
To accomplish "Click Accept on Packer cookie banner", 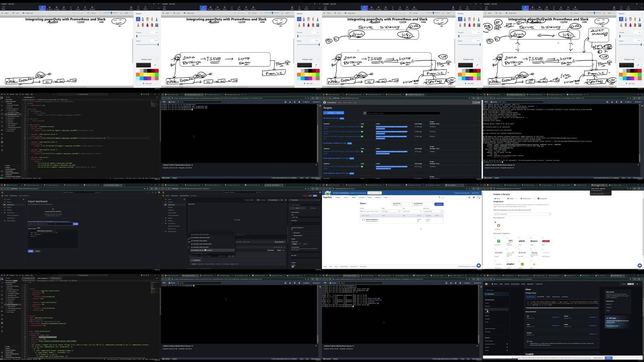I will tap(608, 358).
